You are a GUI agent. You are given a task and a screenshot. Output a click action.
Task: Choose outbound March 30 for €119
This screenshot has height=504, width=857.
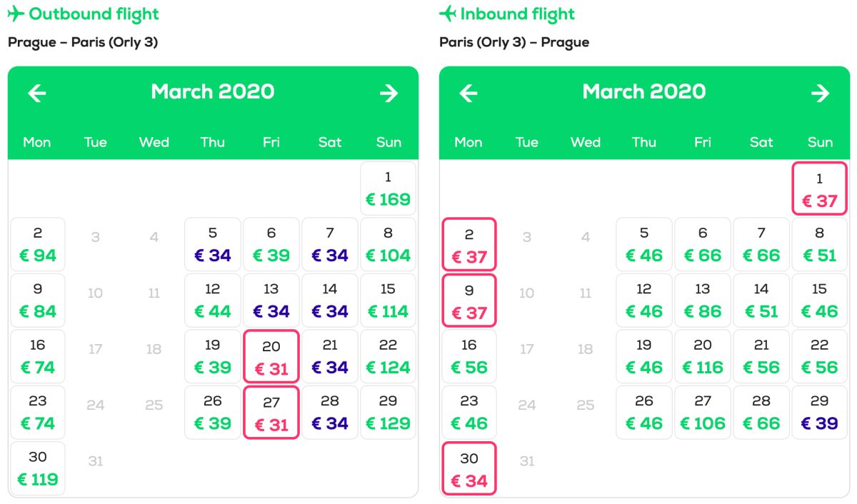[38, 468]
